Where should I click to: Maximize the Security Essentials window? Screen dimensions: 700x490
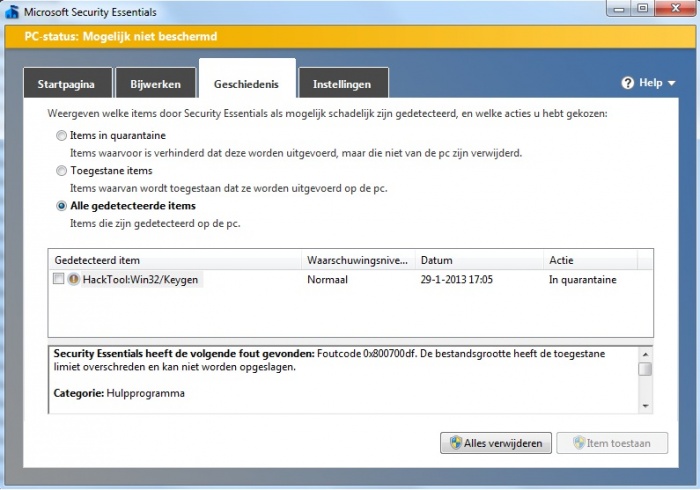[642, 8]
